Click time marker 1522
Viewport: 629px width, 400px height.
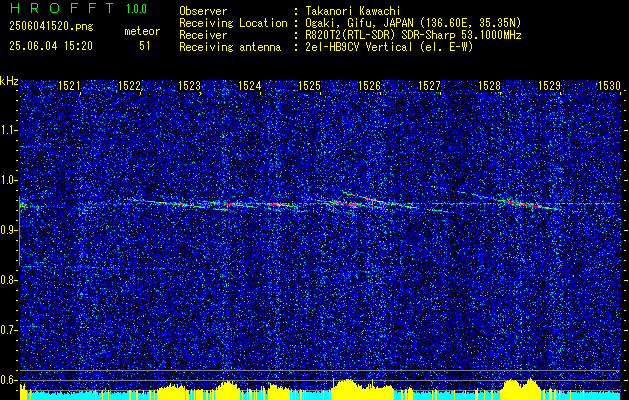pos(129,85)
